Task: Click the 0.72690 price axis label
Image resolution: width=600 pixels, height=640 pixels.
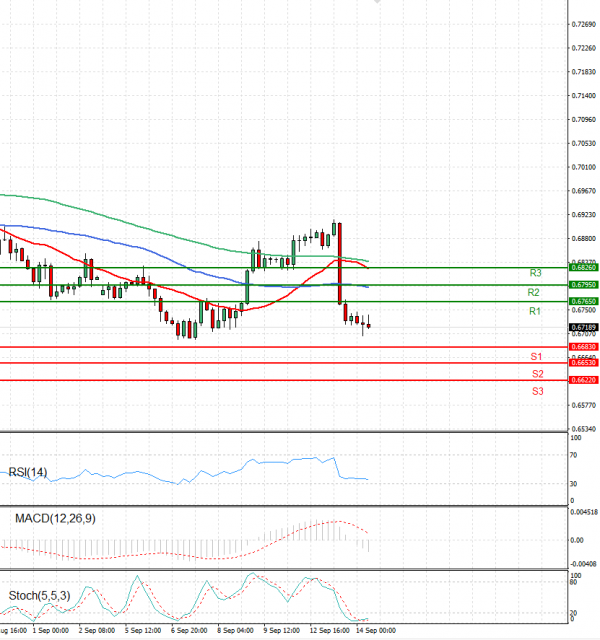Action: coord(584,24)
